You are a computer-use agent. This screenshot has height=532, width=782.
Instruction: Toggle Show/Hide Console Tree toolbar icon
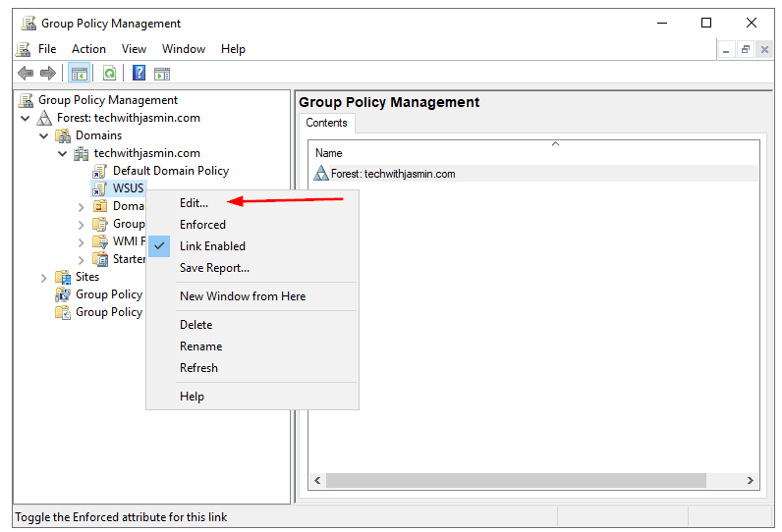80,74
